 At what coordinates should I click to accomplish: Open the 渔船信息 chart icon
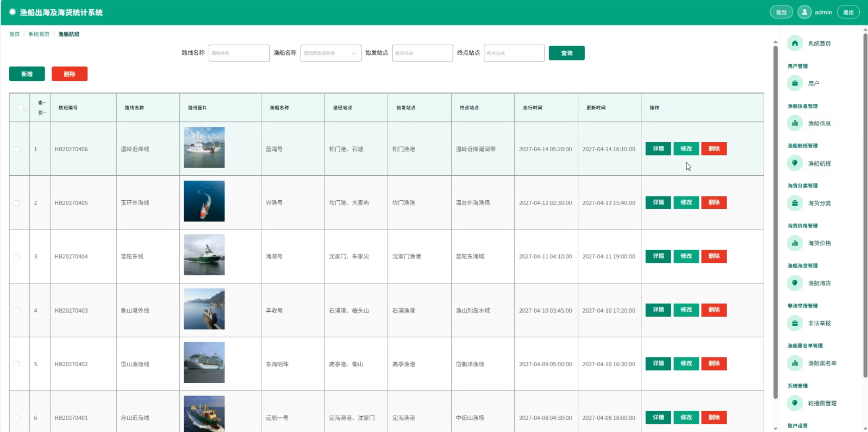click(x=795, y=123)
